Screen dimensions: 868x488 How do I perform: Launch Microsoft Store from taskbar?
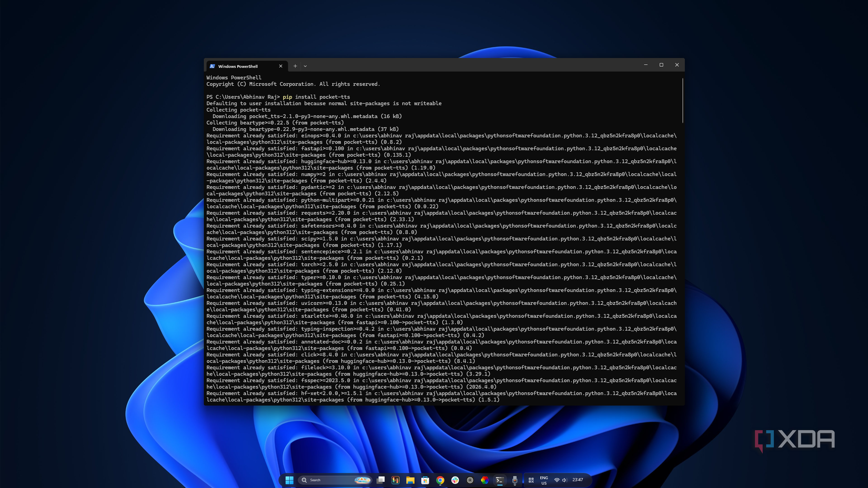coord(425,480)
